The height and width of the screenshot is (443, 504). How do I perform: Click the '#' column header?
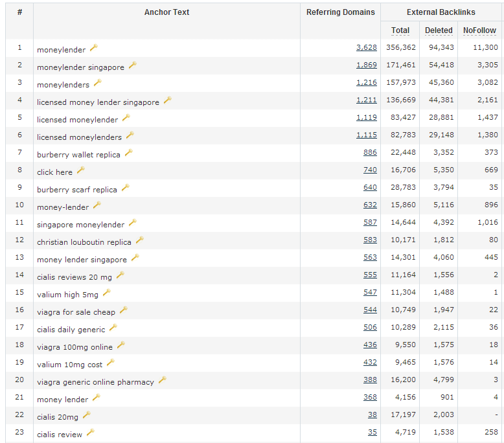19,12
